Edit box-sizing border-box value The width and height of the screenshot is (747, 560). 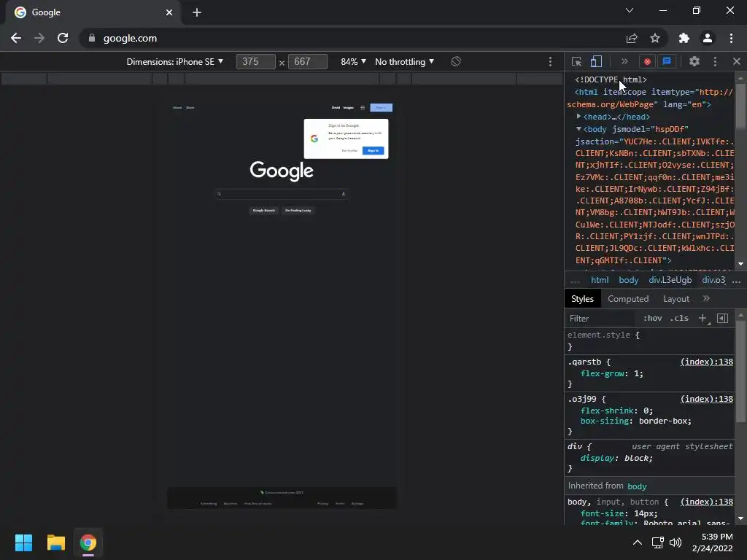(x=662, y=421)
